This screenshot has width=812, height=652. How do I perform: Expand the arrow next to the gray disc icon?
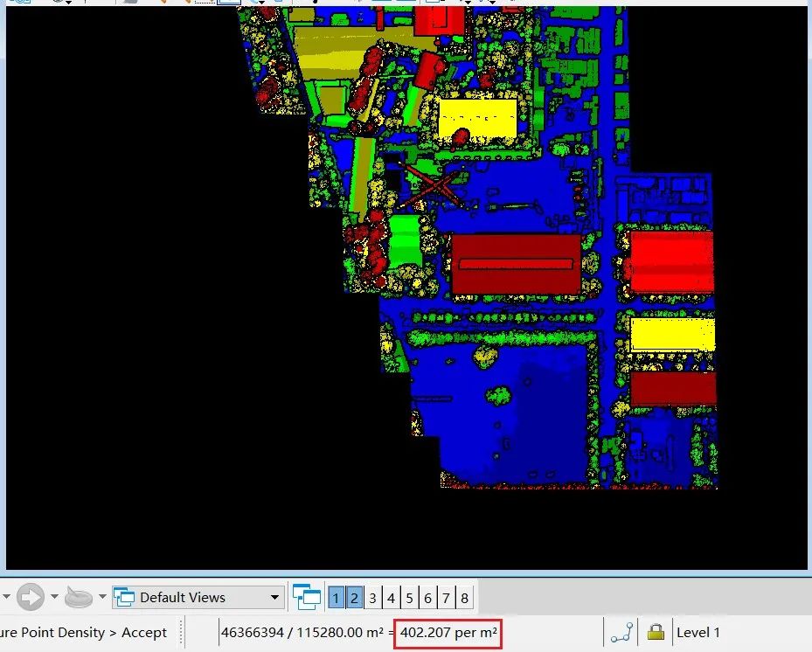102,597
